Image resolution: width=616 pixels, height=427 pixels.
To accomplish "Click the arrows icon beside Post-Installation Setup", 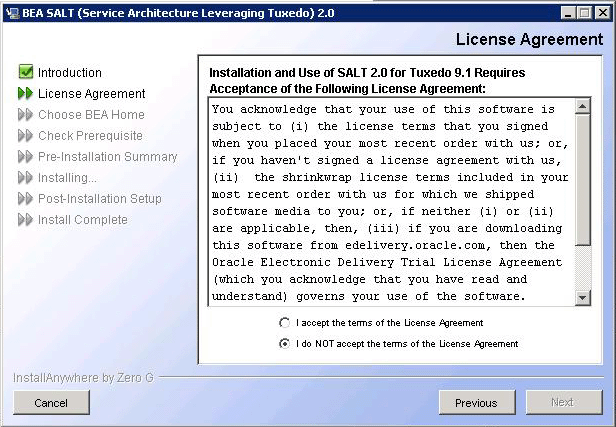I will click(26, 199).
